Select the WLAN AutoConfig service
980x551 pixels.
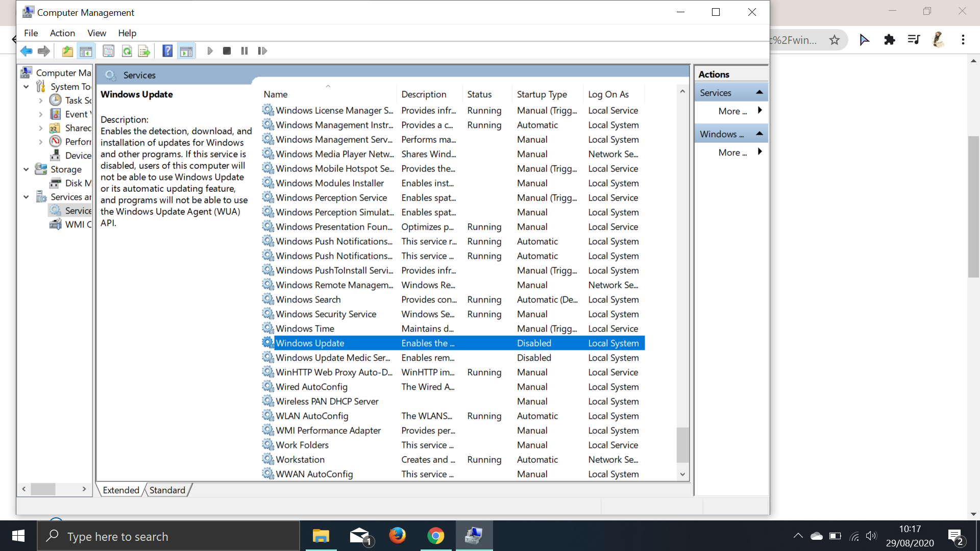453,416
